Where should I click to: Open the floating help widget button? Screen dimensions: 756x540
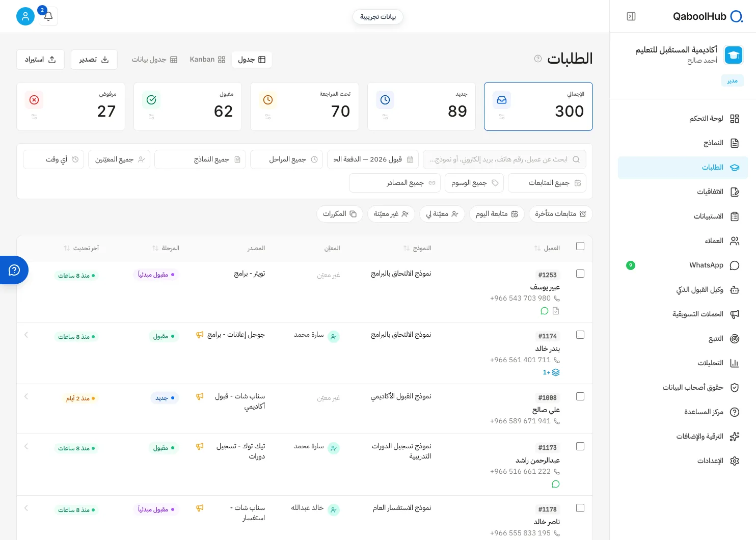[14, 270]
